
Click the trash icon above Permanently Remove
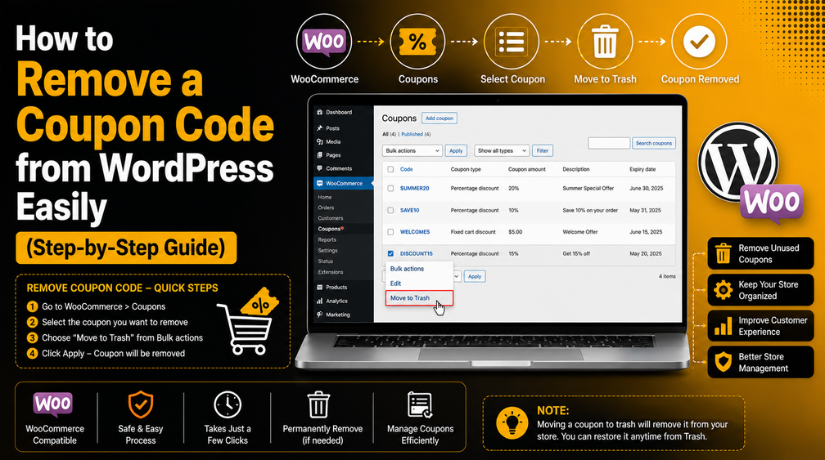click(x=318, y=405)
